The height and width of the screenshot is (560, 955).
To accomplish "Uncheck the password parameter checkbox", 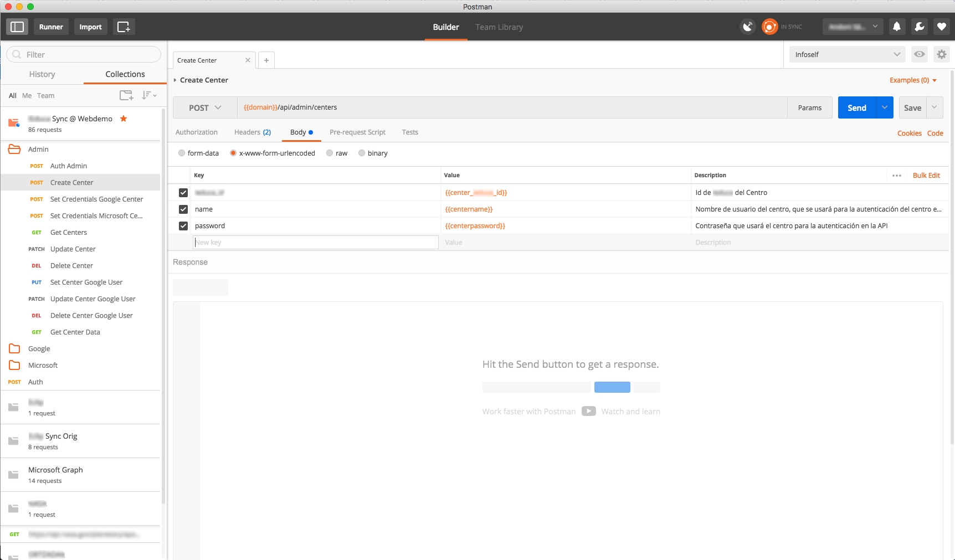I will point(183,226).
